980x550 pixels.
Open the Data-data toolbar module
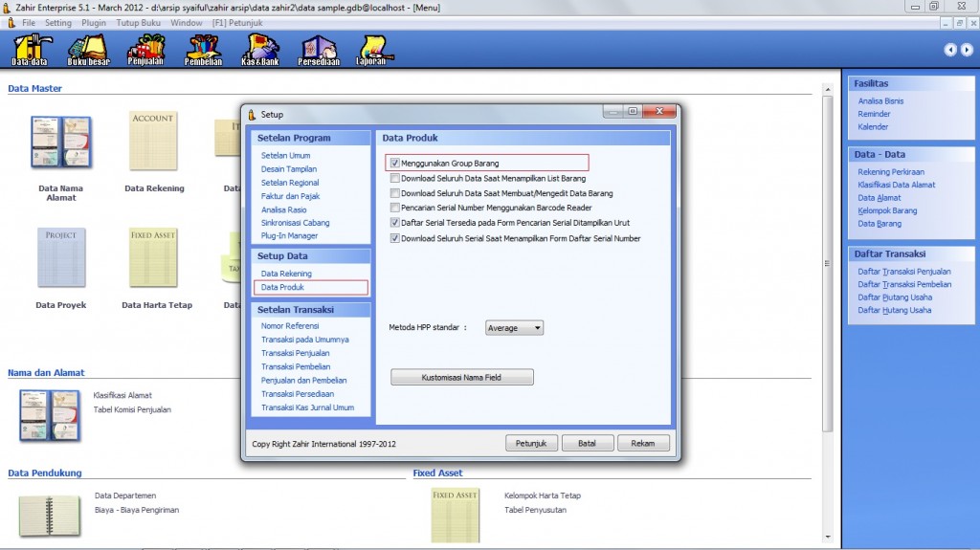tap(31, 50)
